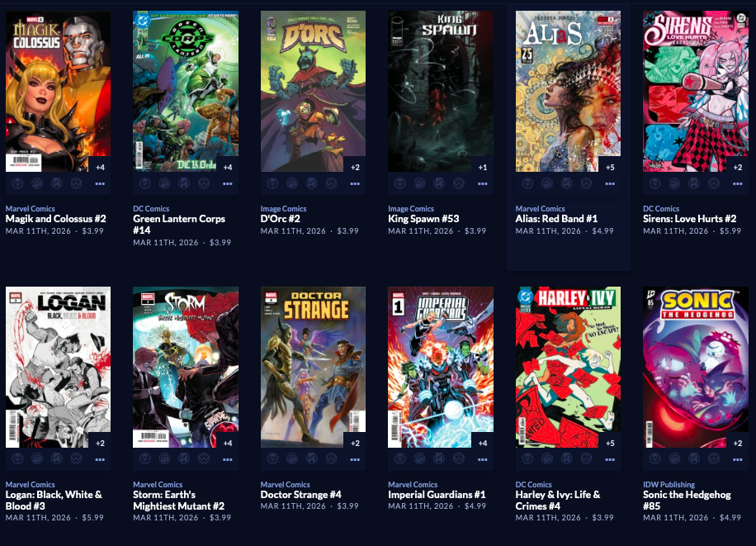The width and height of the screenshot is (756, 546).
Task: Add King Spawn #53 to wish list
Action: (459, 183)
